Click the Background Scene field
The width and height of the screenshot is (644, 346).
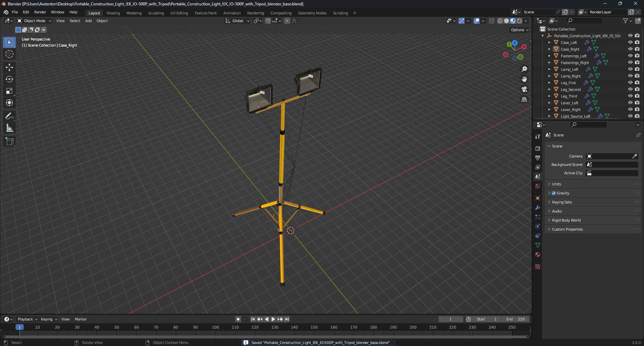point(612,165)
